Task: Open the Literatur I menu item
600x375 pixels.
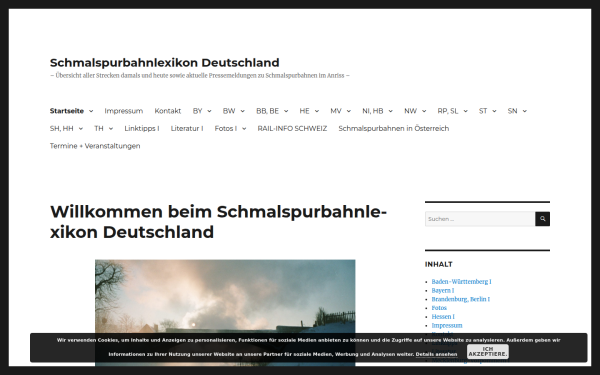Action: click(187, 129)
